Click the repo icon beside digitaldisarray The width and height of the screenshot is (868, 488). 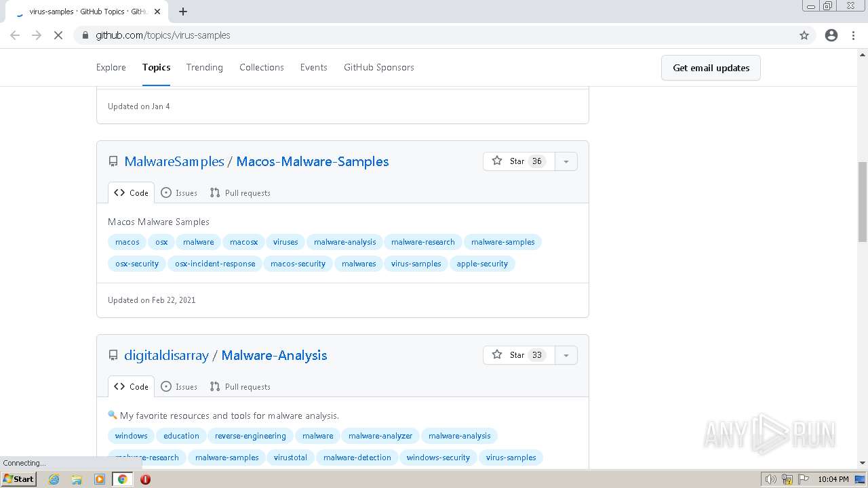coord(113,355)
